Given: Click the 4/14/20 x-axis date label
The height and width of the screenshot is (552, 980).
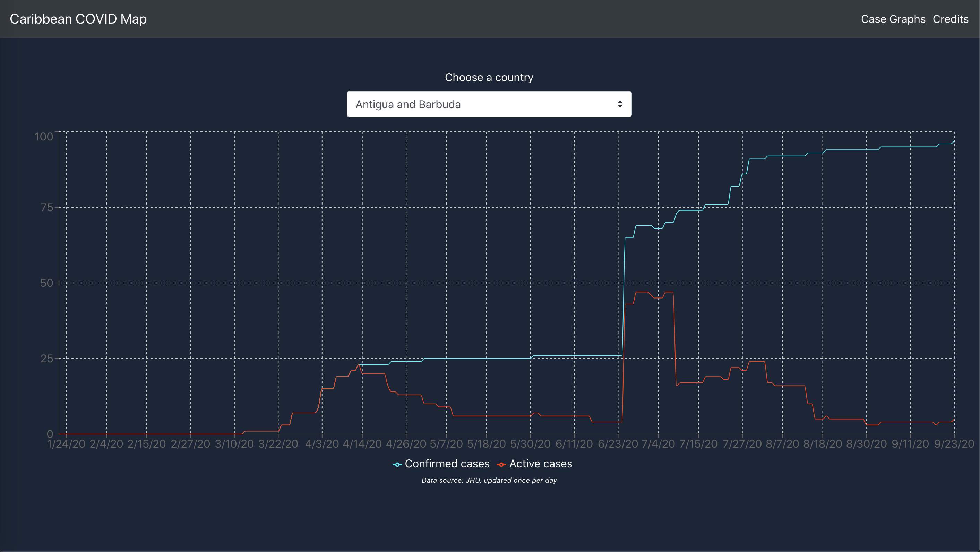Looking at the screenshot, I should click(362, 444).
